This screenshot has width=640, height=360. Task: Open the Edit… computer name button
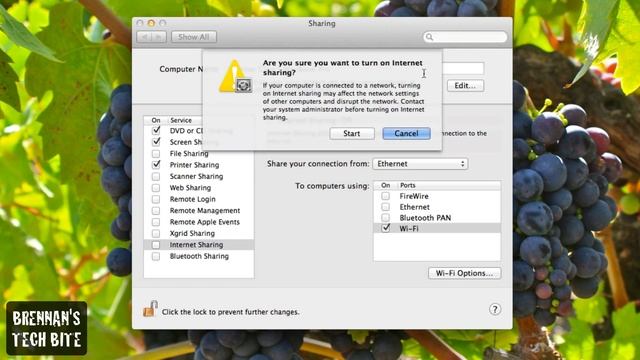[x=465, y=86]
